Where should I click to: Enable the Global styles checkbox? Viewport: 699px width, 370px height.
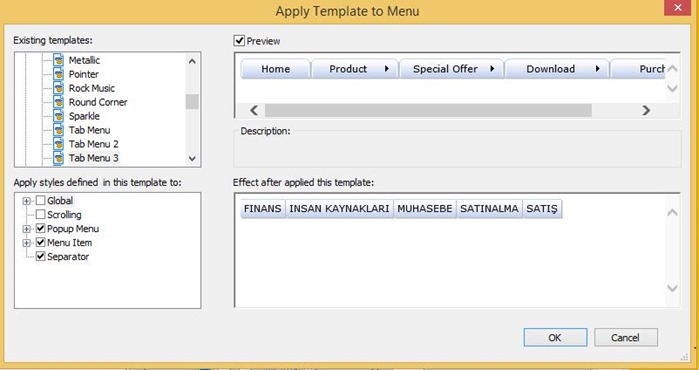41,201
